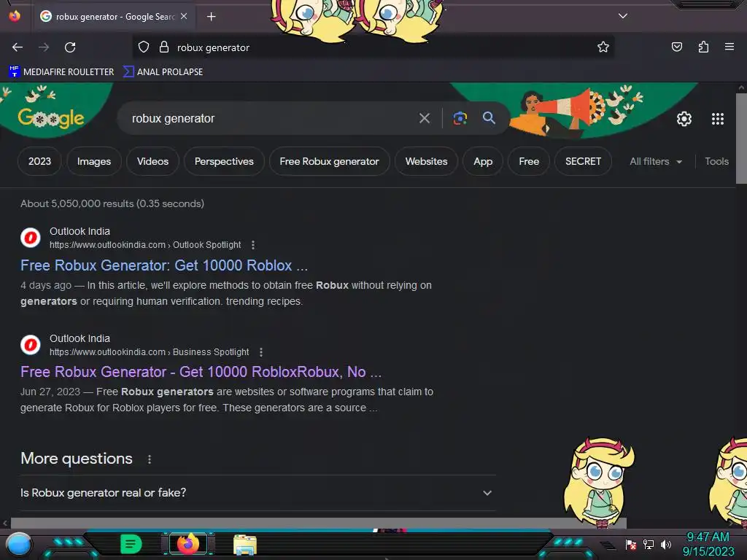Image resolution: width=747 pixels, height=560 pixels.
Task: Select the robux generator Google Search tab
Action: pos(113,17)
